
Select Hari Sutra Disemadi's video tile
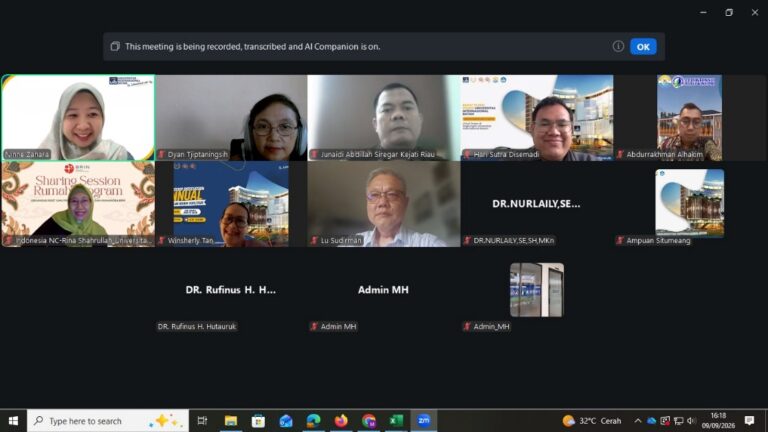[537, 118]
